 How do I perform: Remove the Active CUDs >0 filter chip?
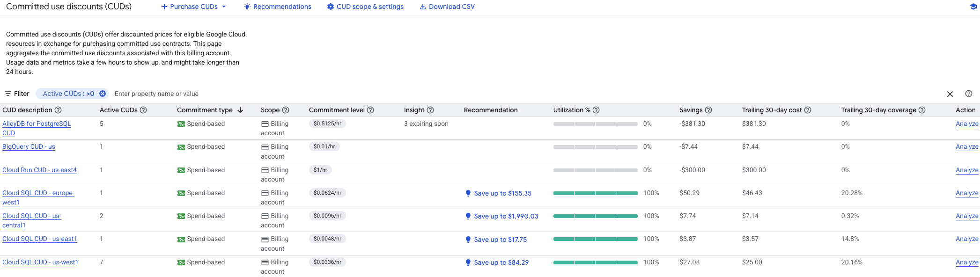[103, 94]
